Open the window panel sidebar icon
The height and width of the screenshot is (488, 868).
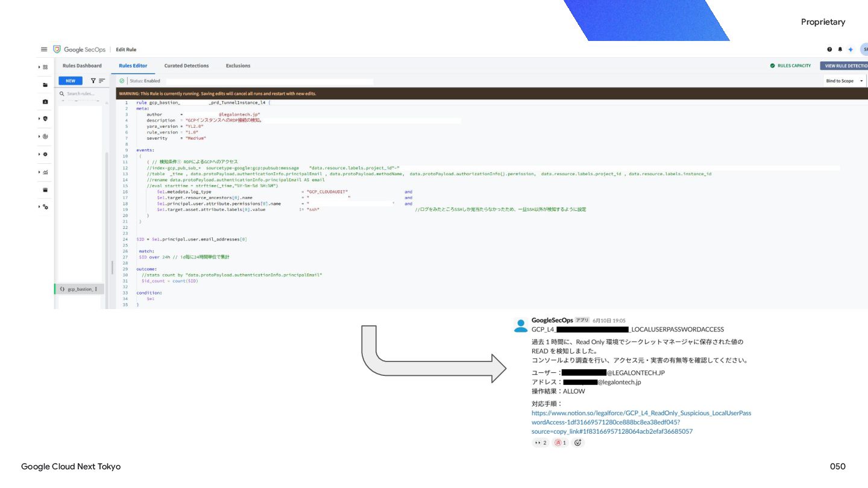point(45,190)
